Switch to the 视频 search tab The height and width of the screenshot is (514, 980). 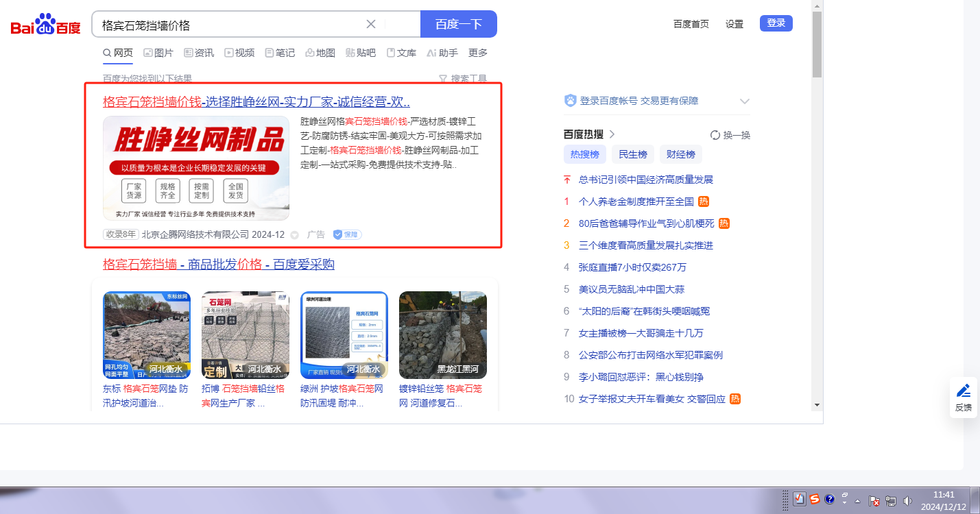pyautogui.click(x=239, y=53)
